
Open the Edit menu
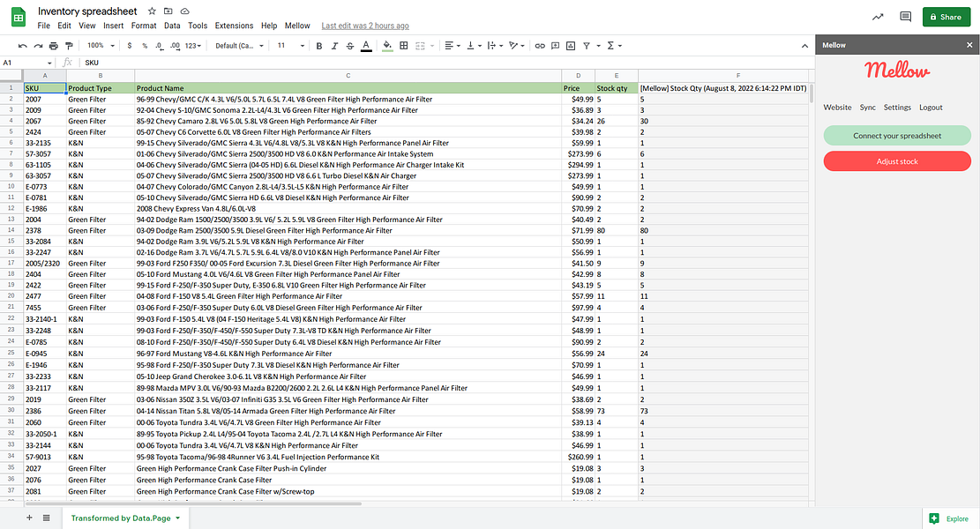click(64, 26)
